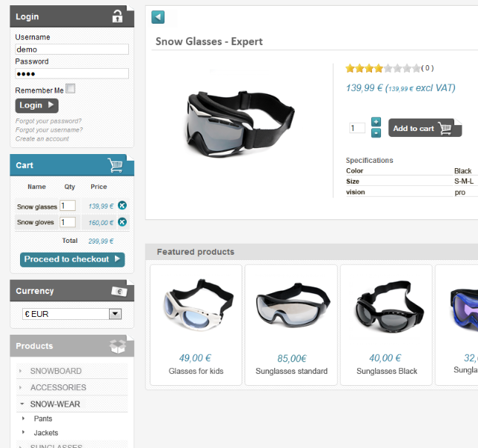The height and width of the screenshot is (448, 478).
Task: Open Sunglasses standard product image
Action: (x=293, y=305)
